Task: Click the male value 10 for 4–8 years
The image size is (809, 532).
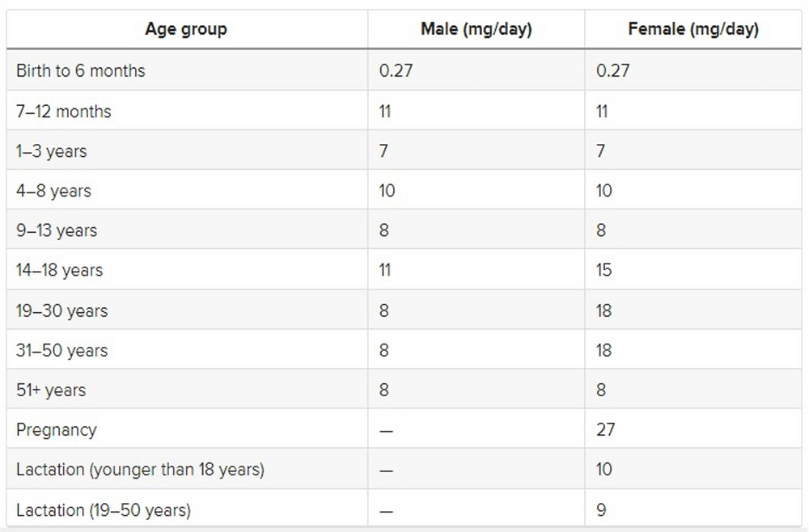Action: click(387, 191)
